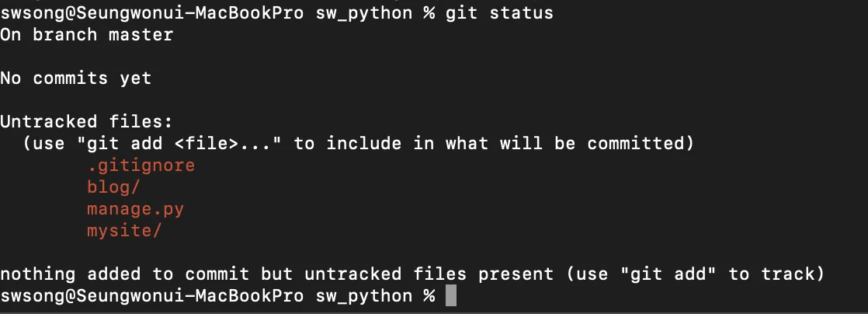Click the blog/ untracked directory entry
The image size is (868, 314).
point(113,187)
